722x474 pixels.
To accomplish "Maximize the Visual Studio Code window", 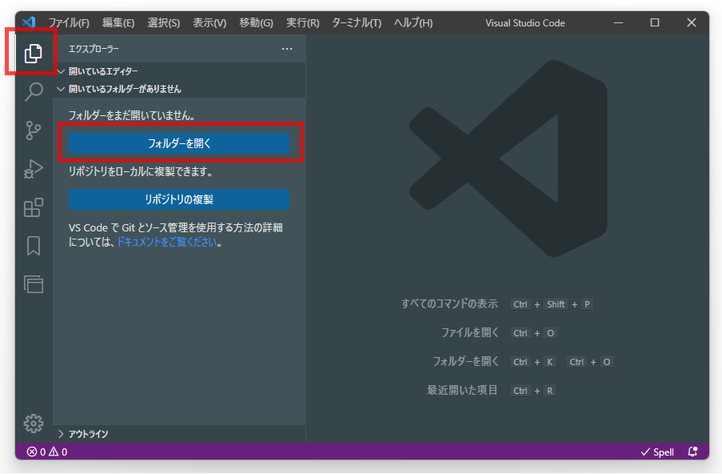I will tap(655, 23).
